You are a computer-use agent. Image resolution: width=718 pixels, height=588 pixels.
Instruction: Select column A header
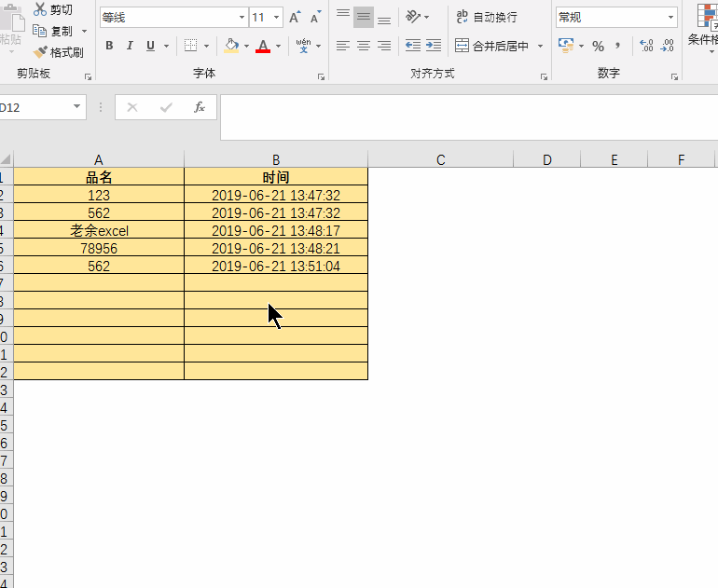99,159
